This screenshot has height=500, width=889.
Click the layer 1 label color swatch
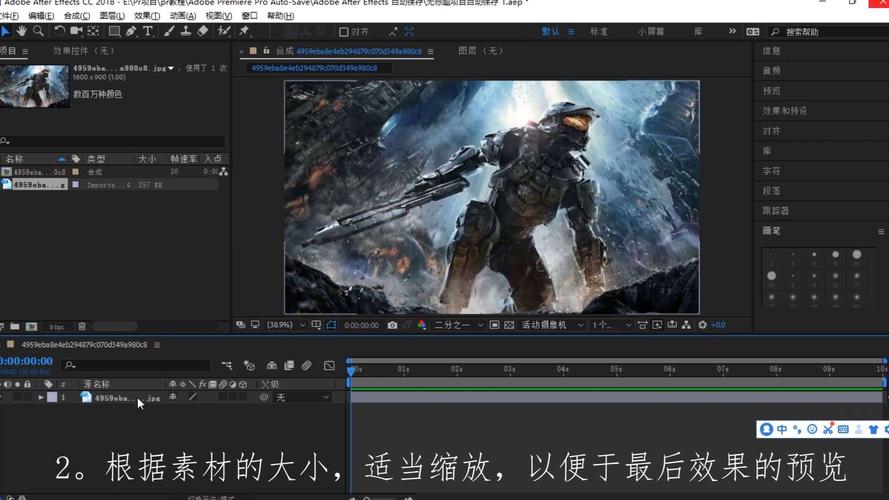coord(52,397)
